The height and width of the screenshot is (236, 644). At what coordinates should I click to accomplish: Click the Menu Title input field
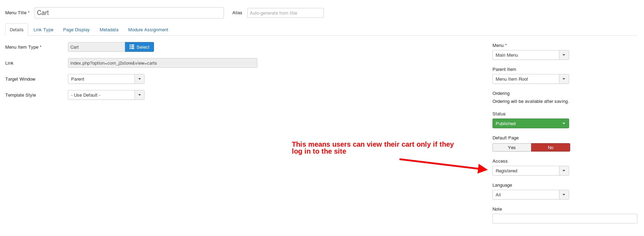click(x=129, y=13)
